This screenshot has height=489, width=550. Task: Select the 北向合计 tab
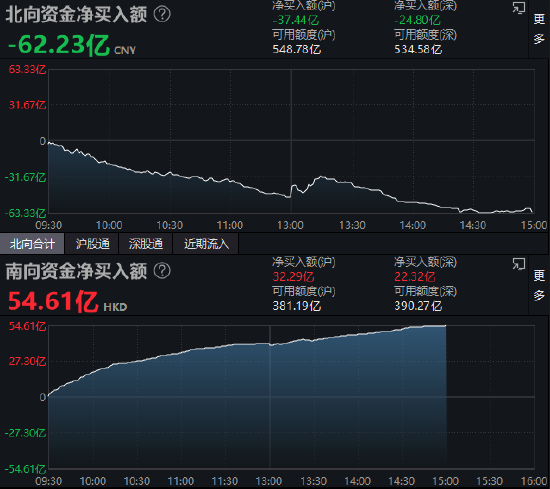(32, 243)
